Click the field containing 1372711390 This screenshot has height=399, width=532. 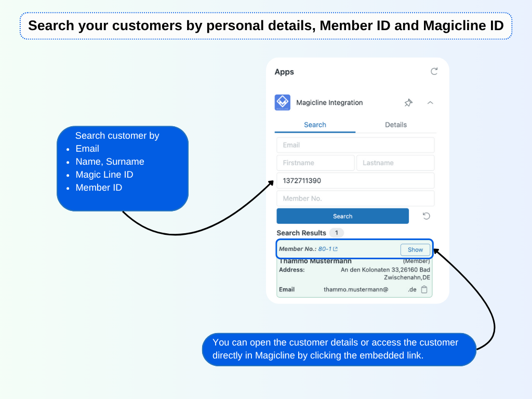355,181
